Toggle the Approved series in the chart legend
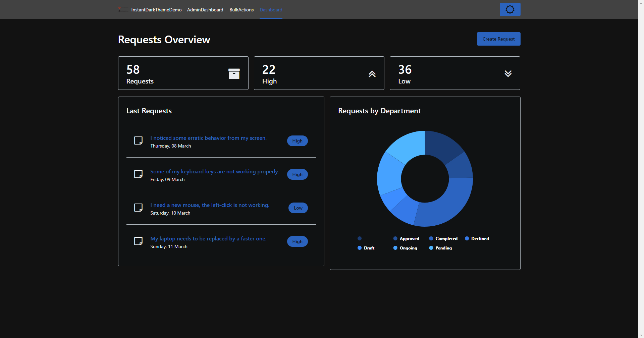644x338 pixels. 406,238
